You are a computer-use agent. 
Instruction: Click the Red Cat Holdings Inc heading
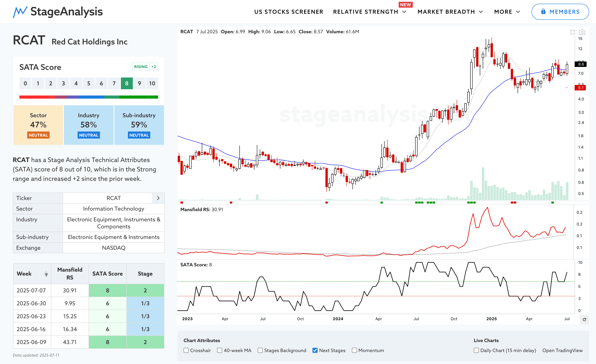pyautogui.click(x=90, y=42)
